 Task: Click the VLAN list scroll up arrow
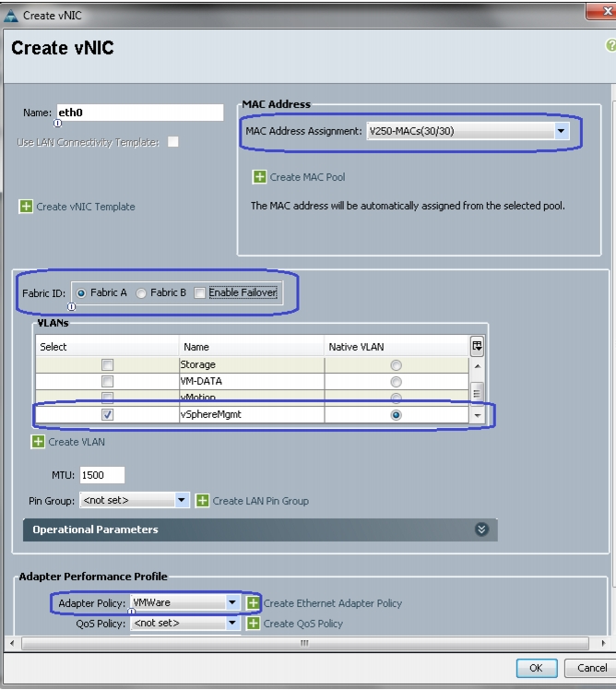tap(477, 366)
